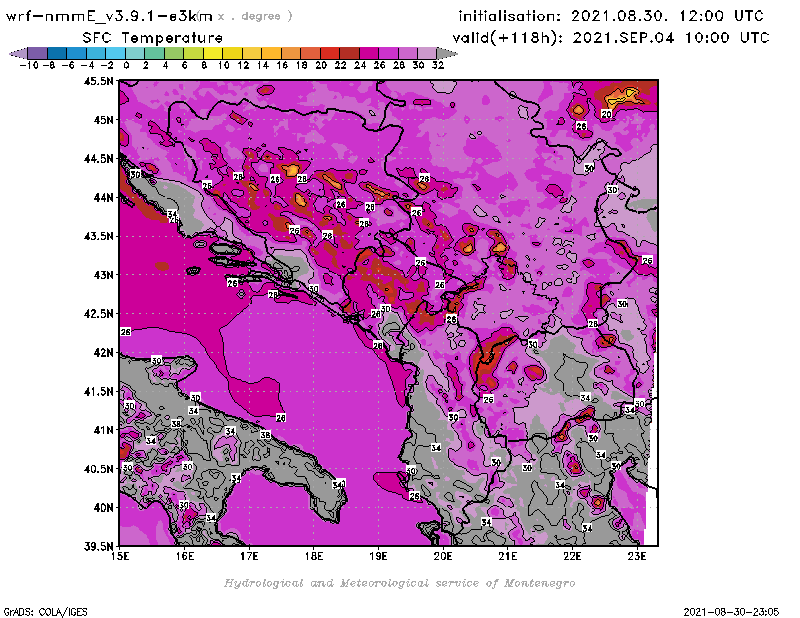The width and height of the screenshot is (800, 618).
Task: Click the legend swatch between 28 and 30
Action: [x=407, y=53]
